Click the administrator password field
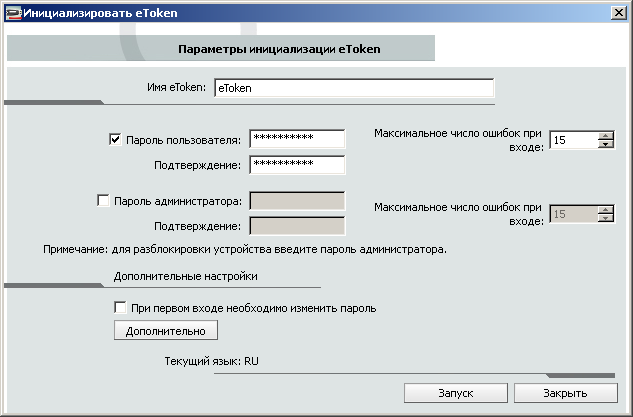Image resolution: width=633 pixels, height=417 pixels. [297, 201]
